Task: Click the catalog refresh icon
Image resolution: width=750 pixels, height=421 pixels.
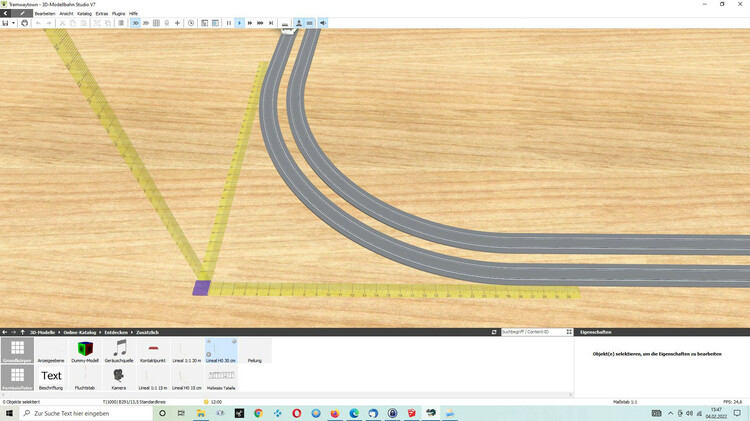Action: tap(494, 332)
